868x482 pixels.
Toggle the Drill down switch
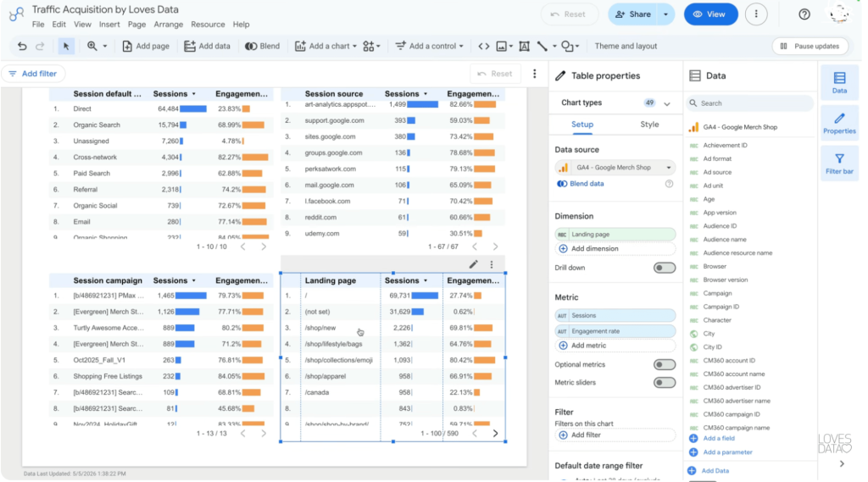coord(665,268)
